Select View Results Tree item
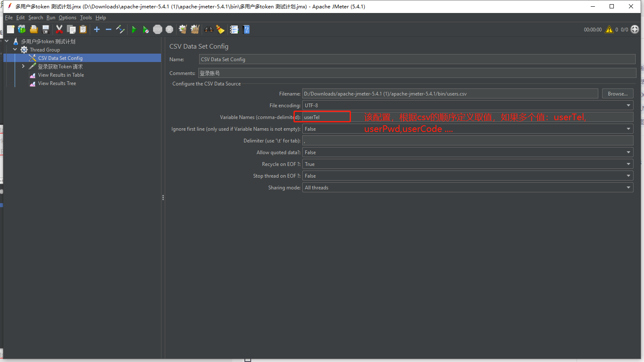Image resolution: width=644 pixels, height=362 pixels. click(57, 83)
